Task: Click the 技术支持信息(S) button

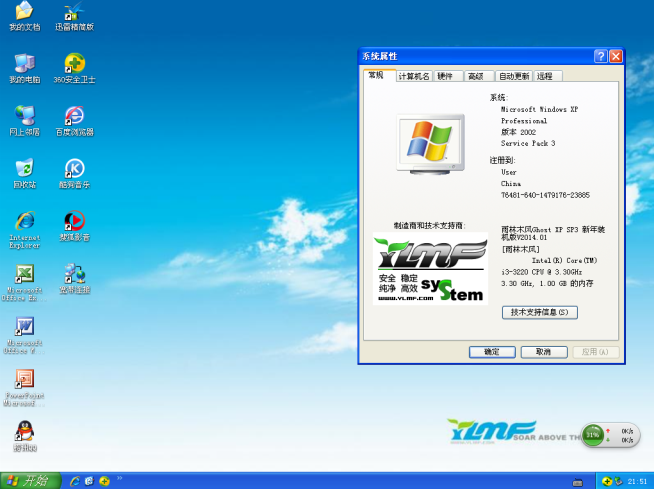Action: [540, 312]
